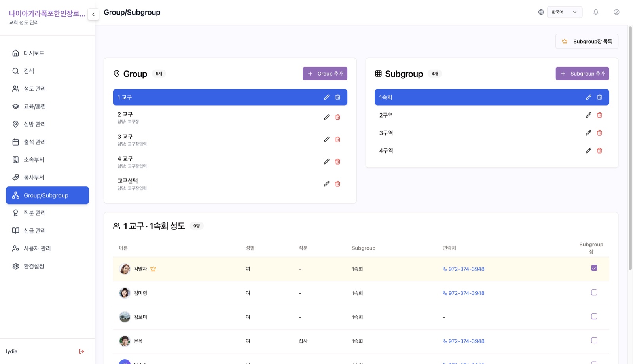This screenshot has width=633, height=364.
Task: Uncheck Subgroup장 checkbox for 김말자
Action: click(594, 268)
